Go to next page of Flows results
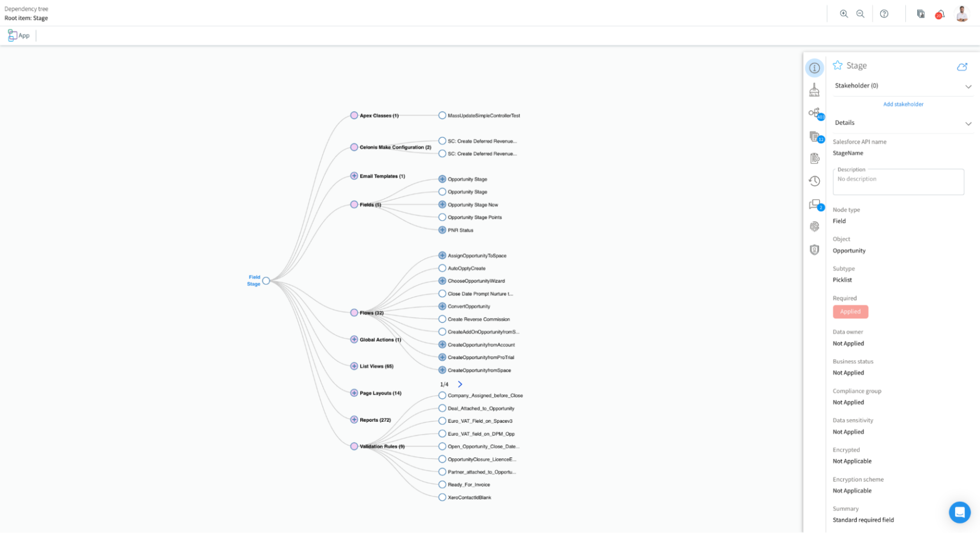The height and width of the screenshot is (533, 980). (x=459, y=384)
